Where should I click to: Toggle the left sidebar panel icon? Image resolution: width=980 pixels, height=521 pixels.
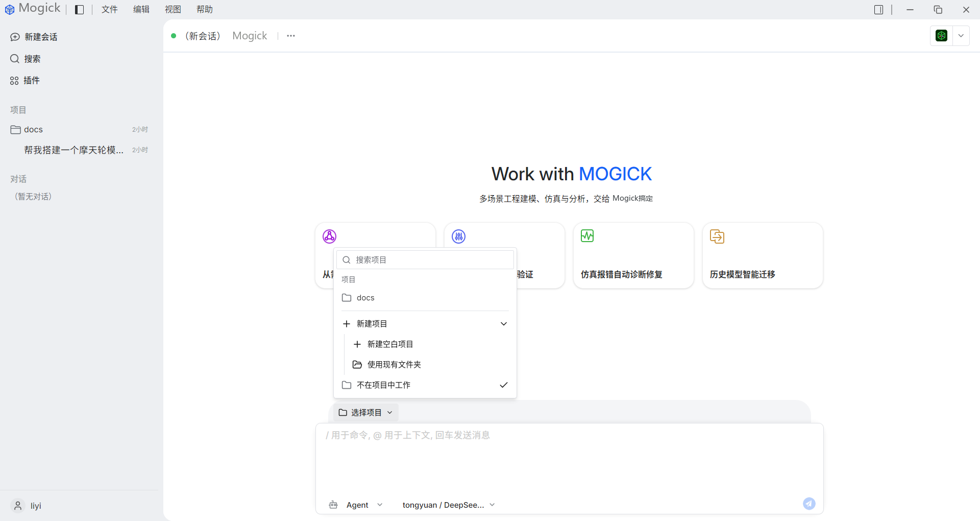tap(79, 10)
